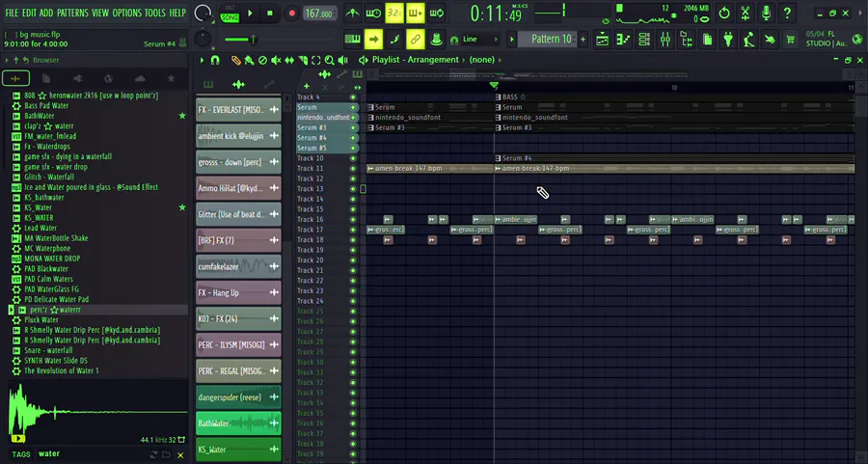The image size is (868, 464).
Task: Select the playlist Select tool
Action: pyautogui.click(x=316, y=61)
